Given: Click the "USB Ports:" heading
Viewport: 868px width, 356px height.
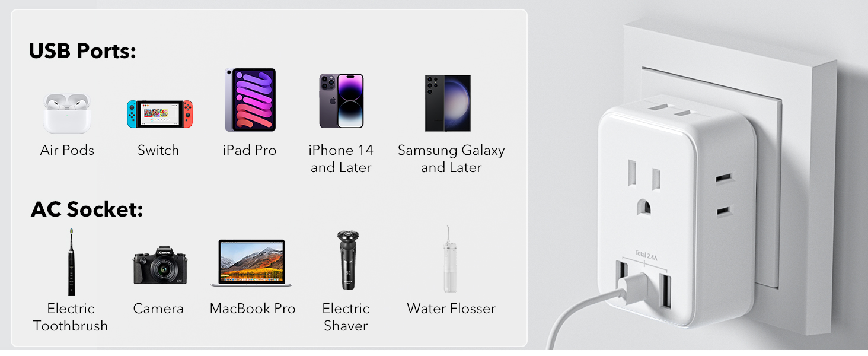Looking at the screenshot, I should [x=82, y=51].
